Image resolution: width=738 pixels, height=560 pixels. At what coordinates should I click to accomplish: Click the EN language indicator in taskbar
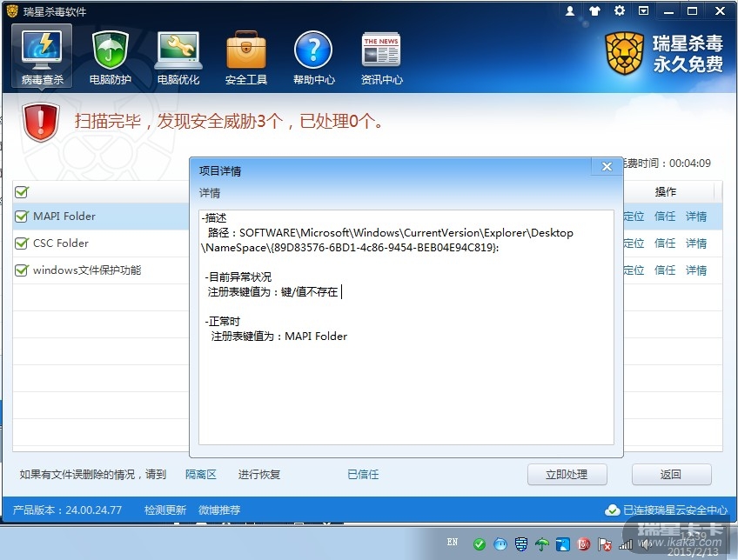coord(453,542)
